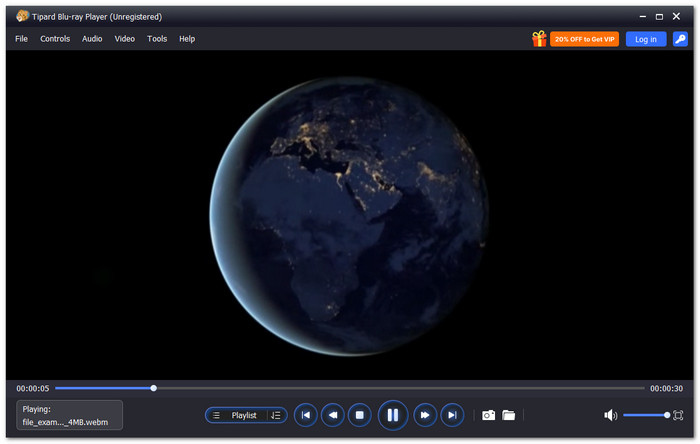Skip to the previous track
The width and height of the screenshot is (700, 444).
click(x=306, y=415)
